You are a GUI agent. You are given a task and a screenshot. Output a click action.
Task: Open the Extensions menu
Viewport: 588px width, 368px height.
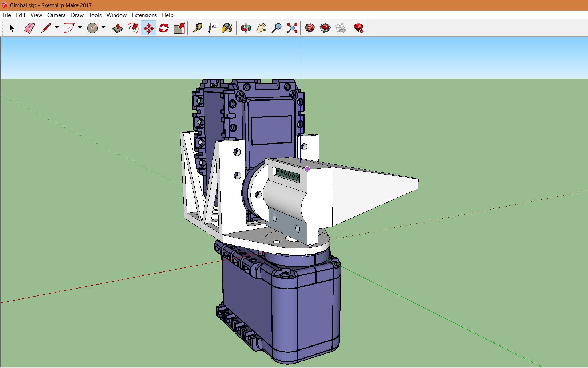(x=144, y=15)
